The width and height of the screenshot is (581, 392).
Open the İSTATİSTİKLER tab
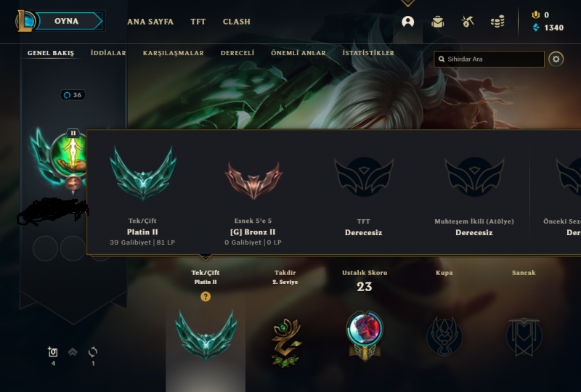coord(368,53)
